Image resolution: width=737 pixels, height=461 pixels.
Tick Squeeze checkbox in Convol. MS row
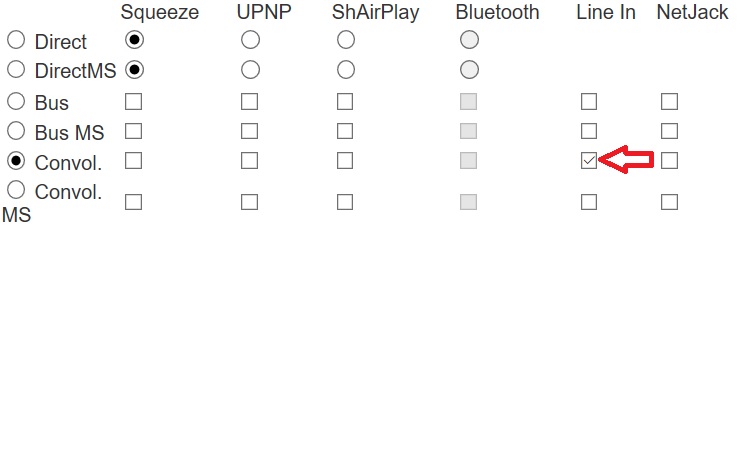tap(133, 202)
